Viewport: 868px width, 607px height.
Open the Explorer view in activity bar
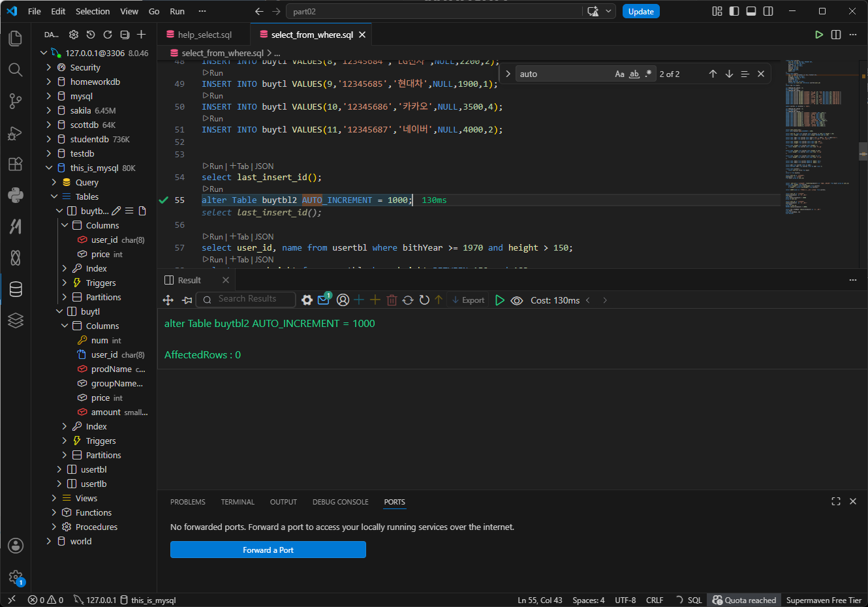(16, 39)
